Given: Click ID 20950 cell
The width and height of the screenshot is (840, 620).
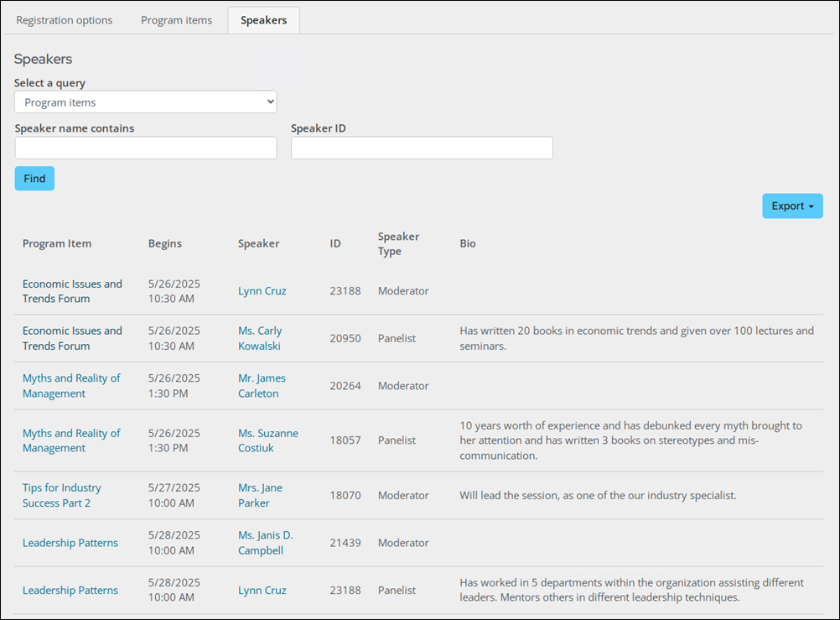Looking at the screenshot, I should (345, 338).
